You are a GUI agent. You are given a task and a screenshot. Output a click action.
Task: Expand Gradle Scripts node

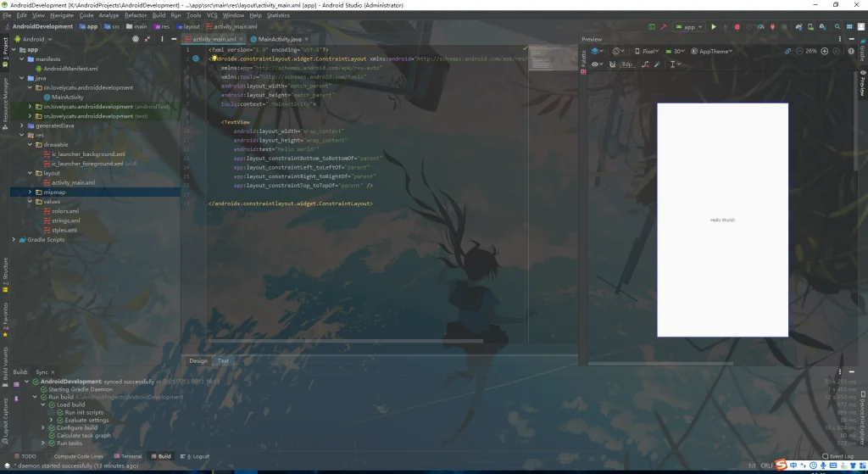(14, 239)
